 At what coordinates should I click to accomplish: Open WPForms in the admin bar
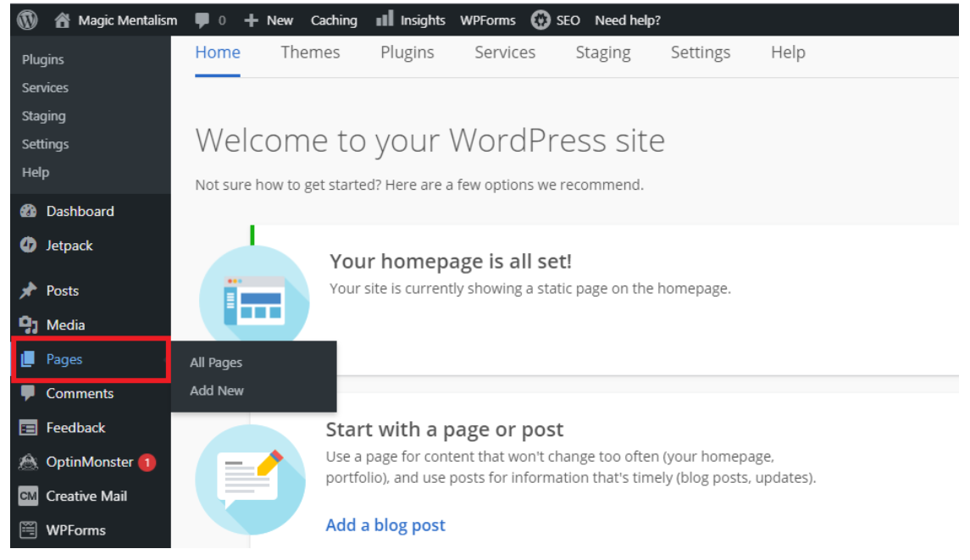click(x=487, y=20)
